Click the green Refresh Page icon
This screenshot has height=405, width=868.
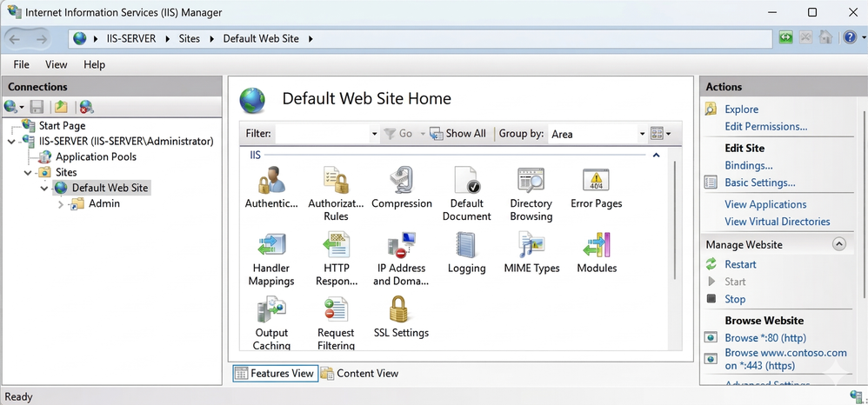click(785, 37)
